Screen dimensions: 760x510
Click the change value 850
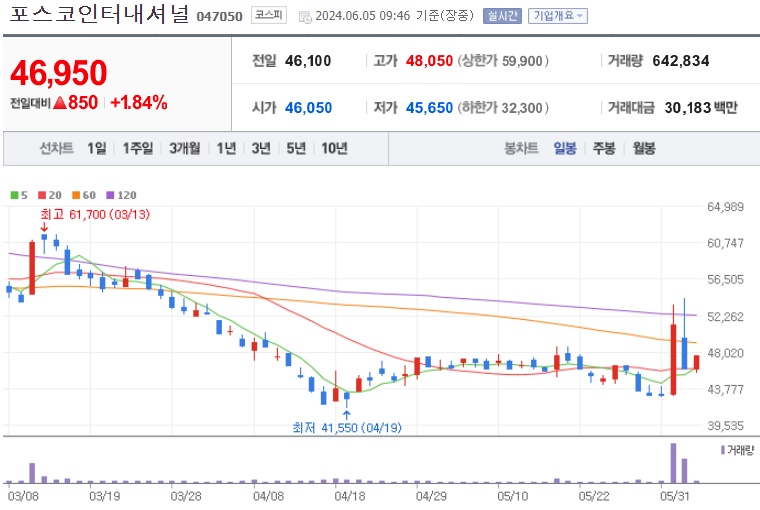83,103
